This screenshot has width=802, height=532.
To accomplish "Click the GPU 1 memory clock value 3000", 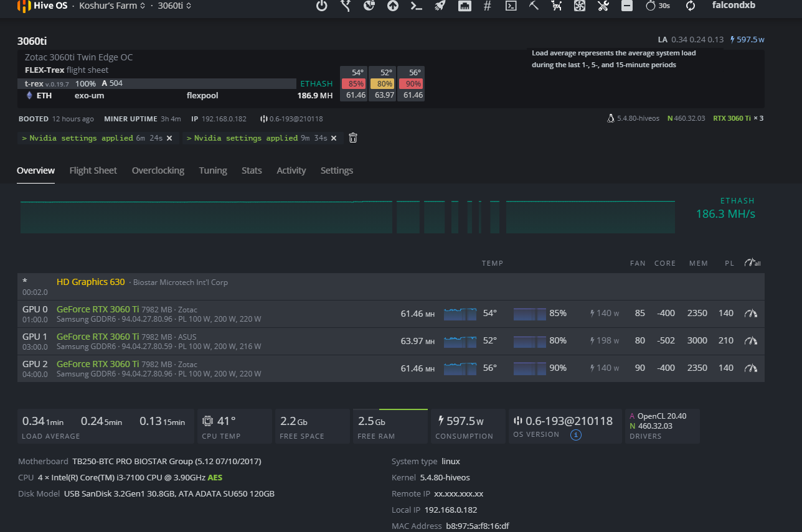I will [x=697, y=340].
